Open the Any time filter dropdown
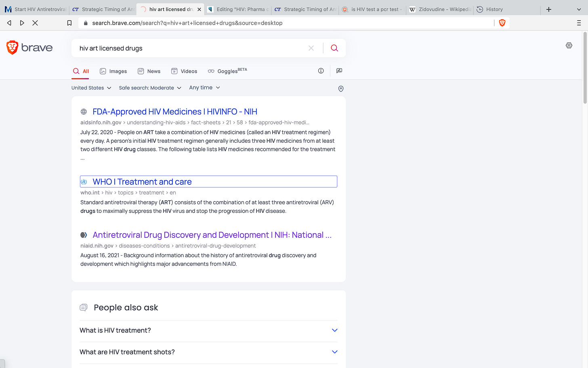 [x=205, y=87]
